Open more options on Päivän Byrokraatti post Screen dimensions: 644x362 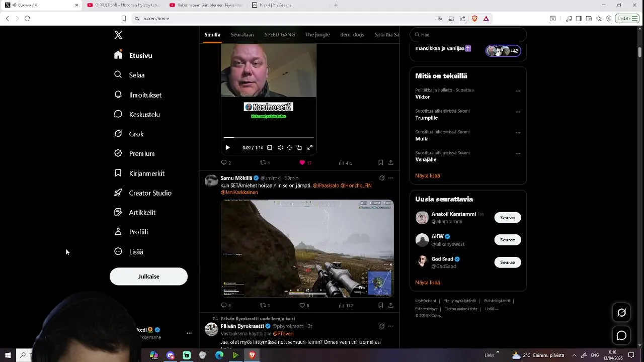(x=391, y=326)
